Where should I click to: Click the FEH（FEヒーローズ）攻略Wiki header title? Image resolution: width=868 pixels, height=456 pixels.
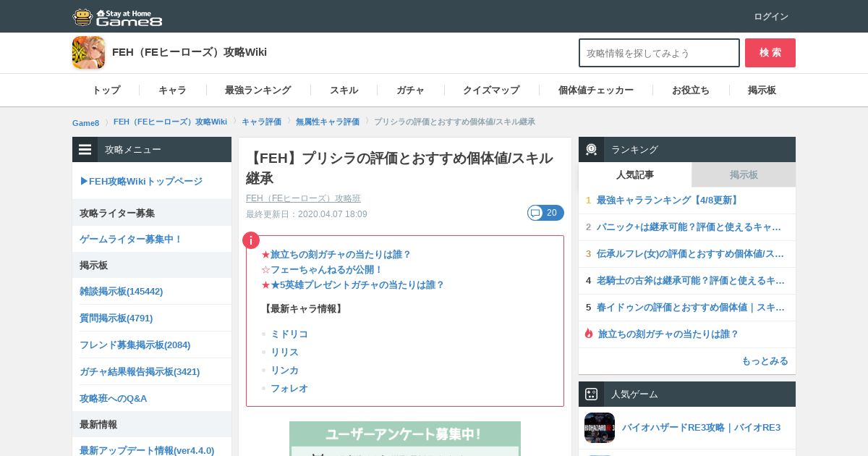click(190, 52)
